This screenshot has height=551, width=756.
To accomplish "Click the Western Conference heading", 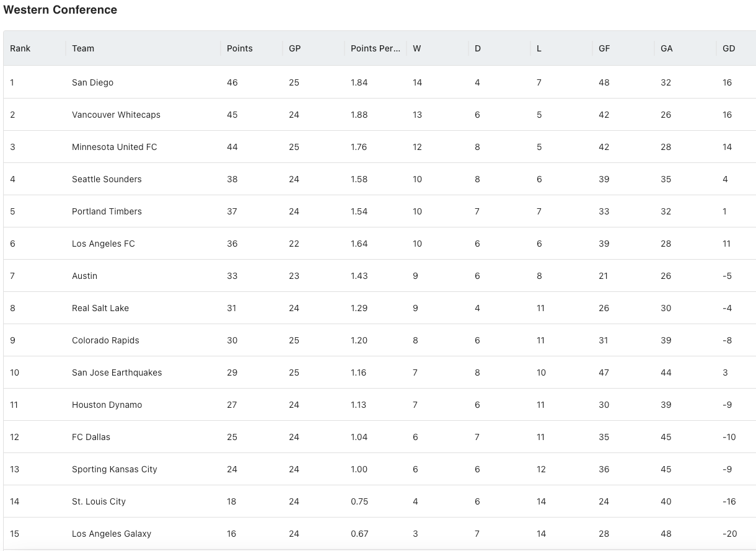I will (60, 10).
